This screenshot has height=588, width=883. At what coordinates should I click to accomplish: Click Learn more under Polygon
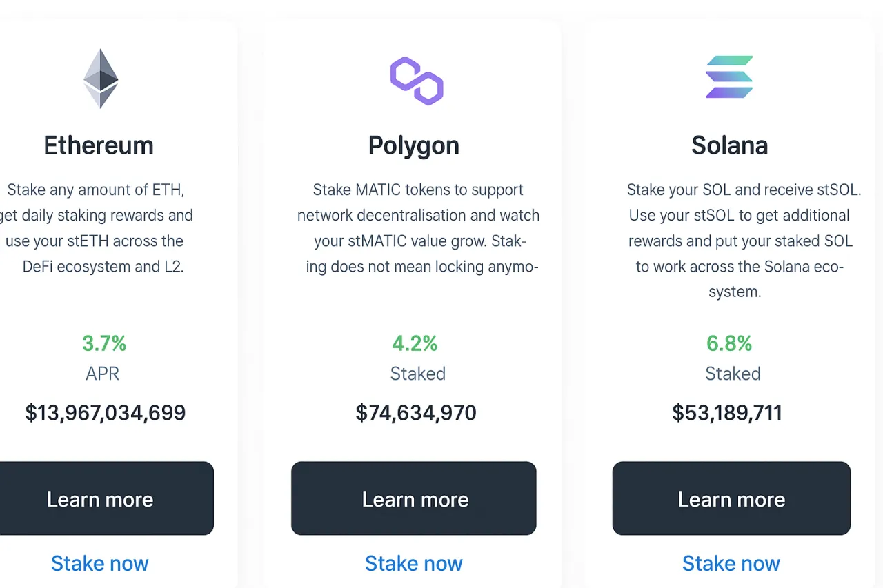(x=414, y=498)
